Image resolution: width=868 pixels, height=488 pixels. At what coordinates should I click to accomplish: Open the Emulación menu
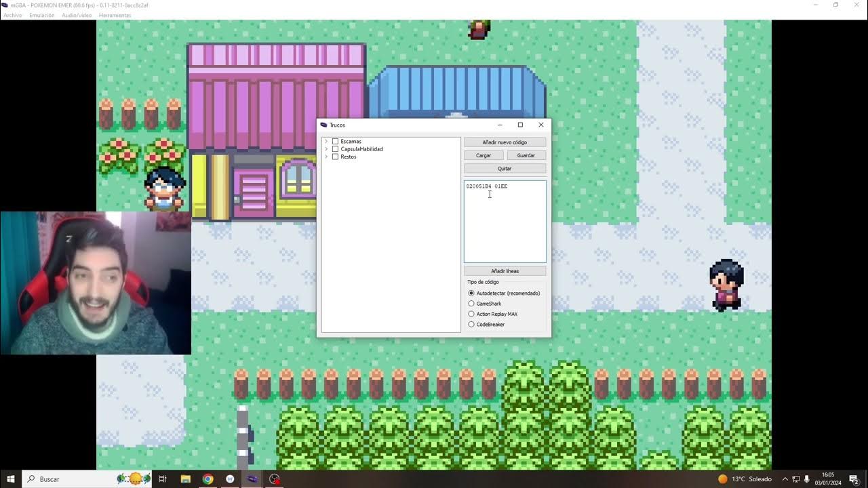click(42, 15)
